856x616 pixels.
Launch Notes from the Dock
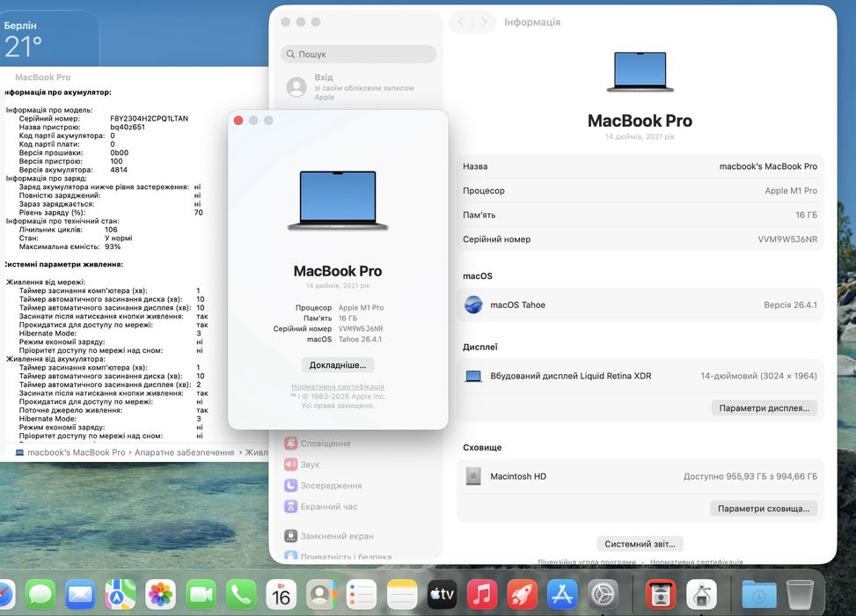click(x=402, y=594)
